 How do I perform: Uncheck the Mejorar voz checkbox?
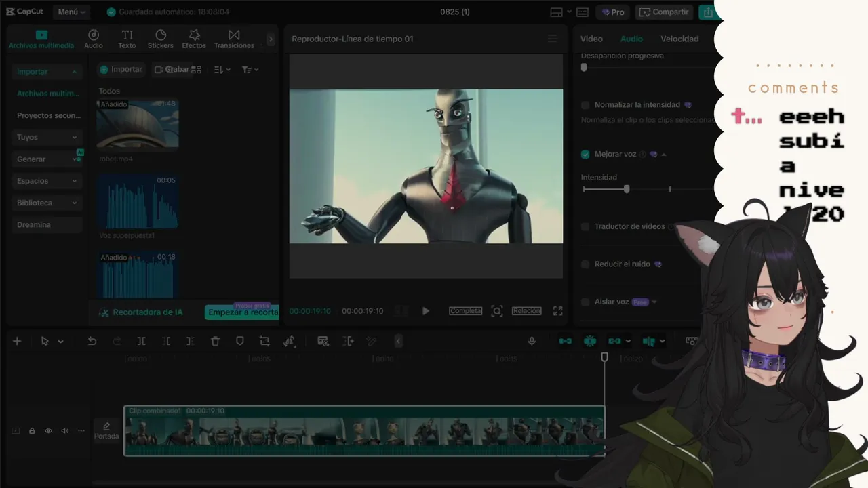[585, 155]
